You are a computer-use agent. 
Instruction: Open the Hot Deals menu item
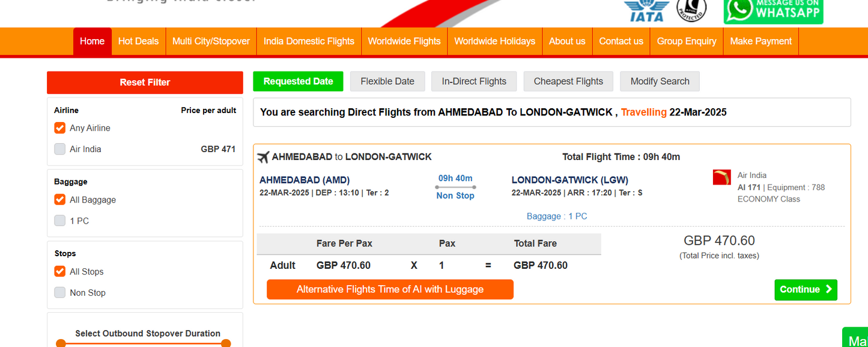[x=138, y=41]
